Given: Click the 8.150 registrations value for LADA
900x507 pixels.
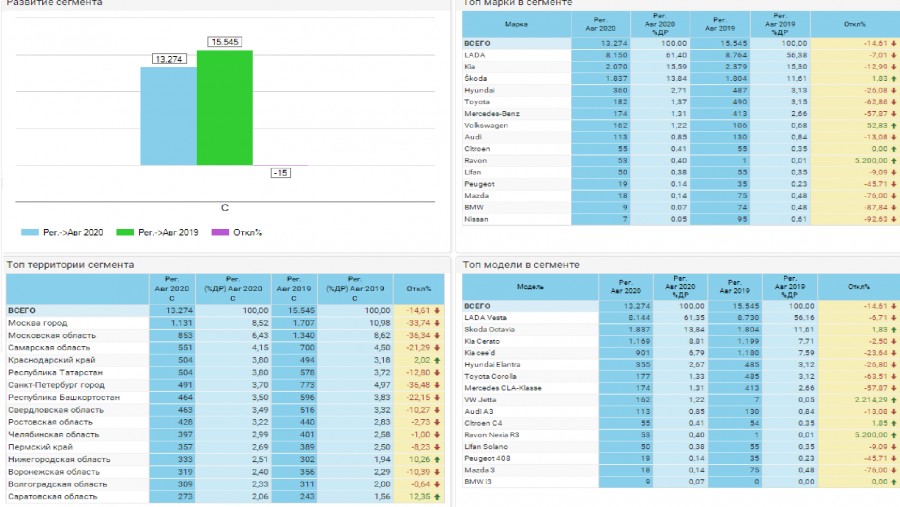Looking at the screenshot, I should coord(616,55).
